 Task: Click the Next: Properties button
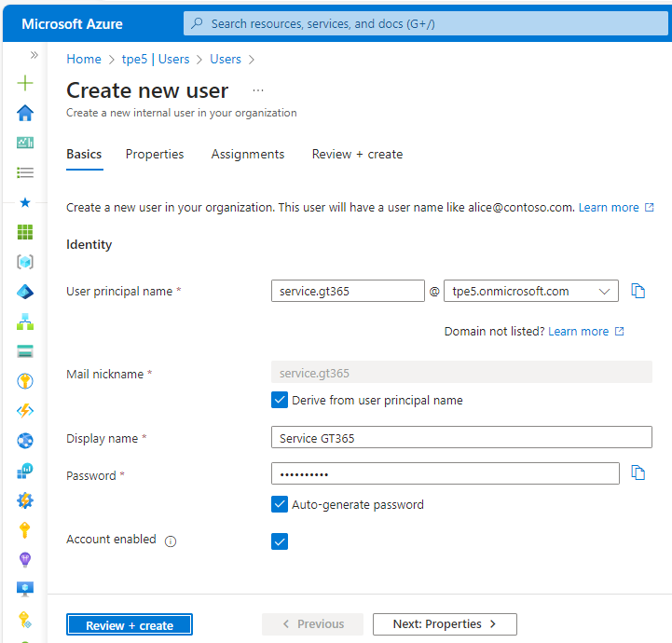(445, 624)
